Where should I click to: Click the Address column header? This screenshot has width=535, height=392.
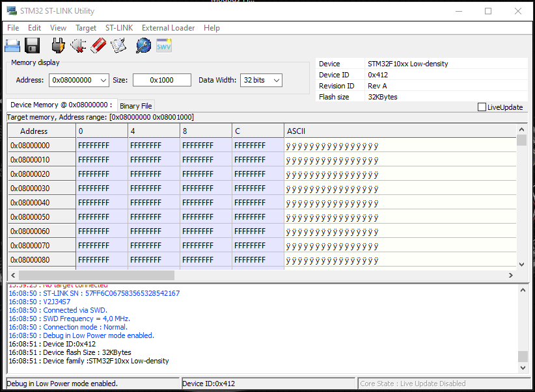tap(42, 131)
